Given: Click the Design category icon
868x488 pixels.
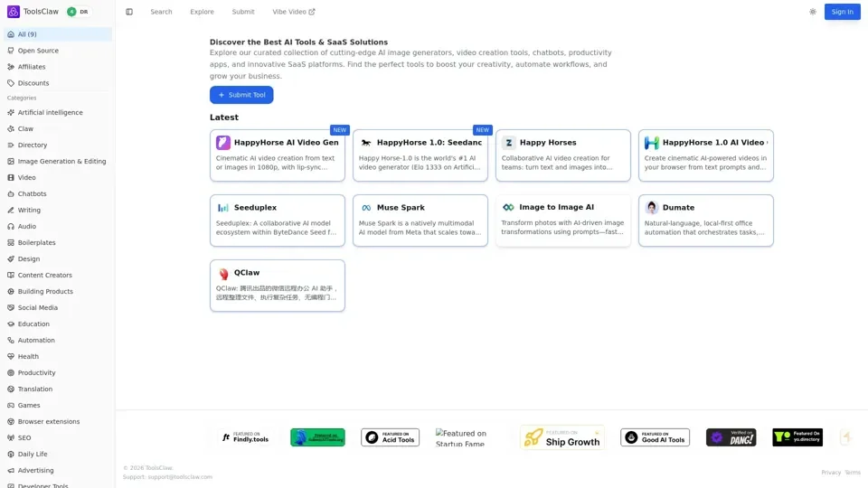Looking at the screenshot, I should (x=11, y=259).
